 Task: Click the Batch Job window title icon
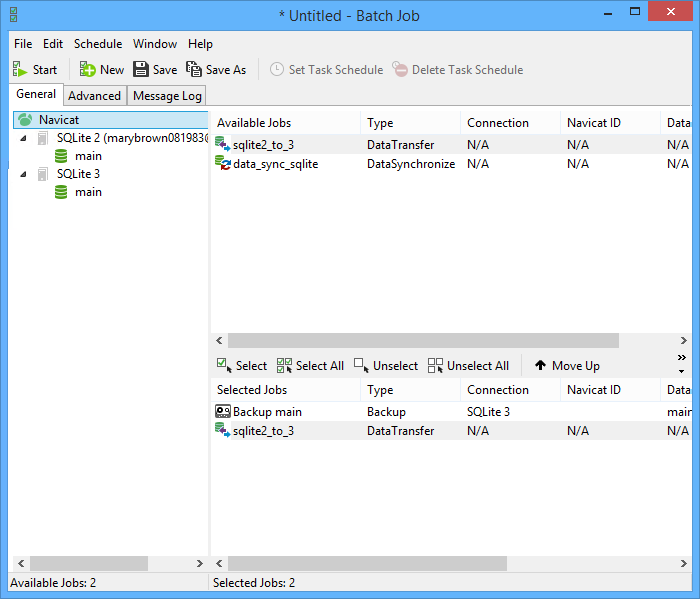14,15
